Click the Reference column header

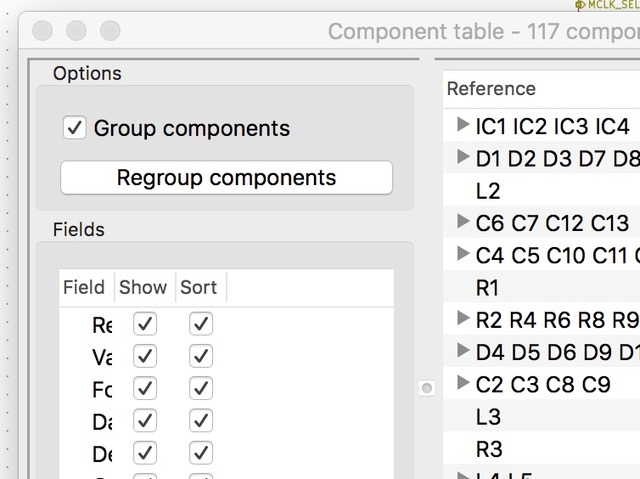point(491,89)
